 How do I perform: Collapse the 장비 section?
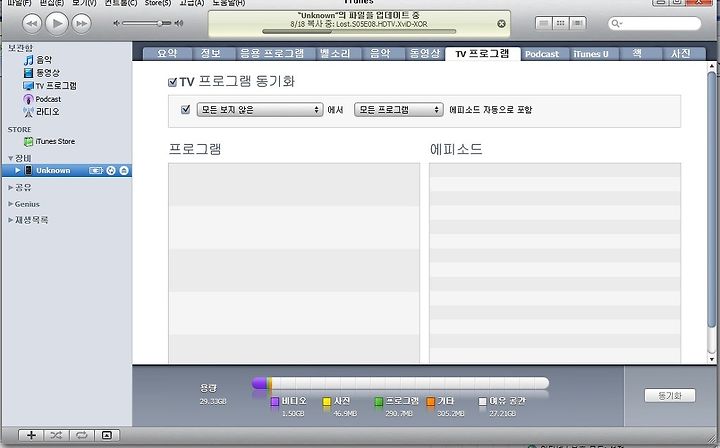(11, 158)
